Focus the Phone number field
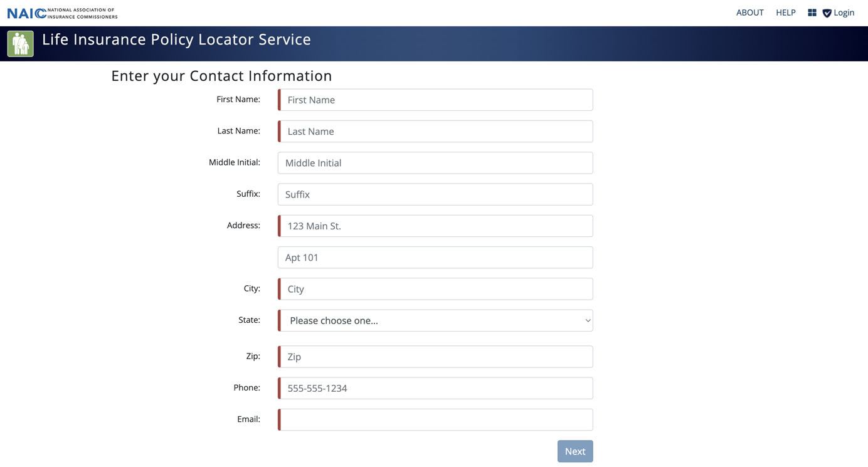868x467 pixels. (x=435, y=388)
